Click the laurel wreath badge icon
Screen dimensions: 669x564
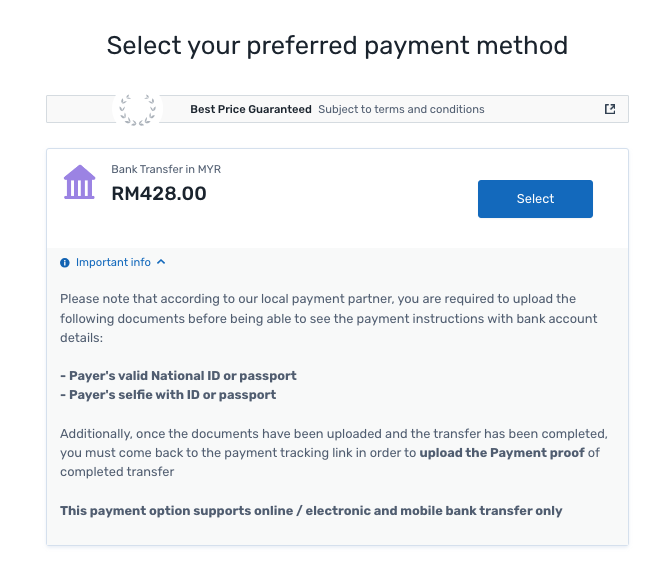[137, 109]
